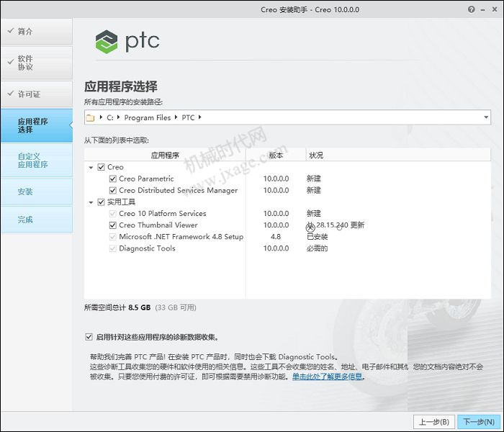This screenshot has height=432, width=504.
Task: Toggle the Creo group checkbox
Action: [102, 167]
